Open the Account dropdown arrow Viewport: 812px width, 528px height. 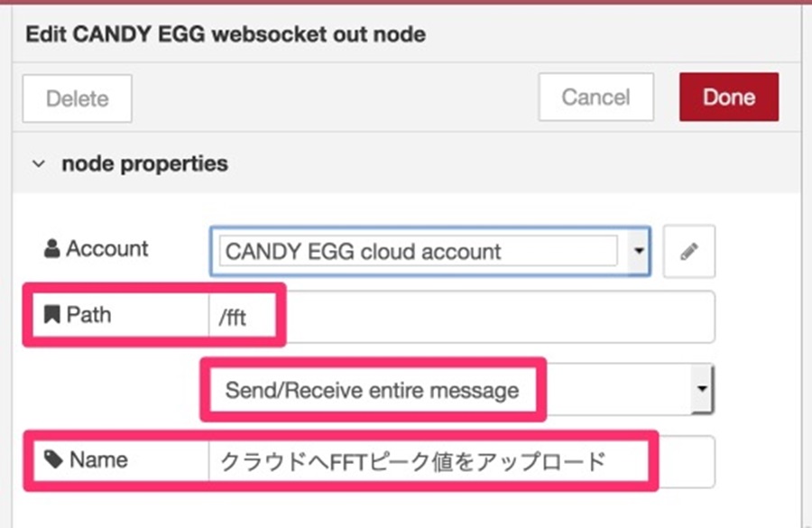[639, 251]
